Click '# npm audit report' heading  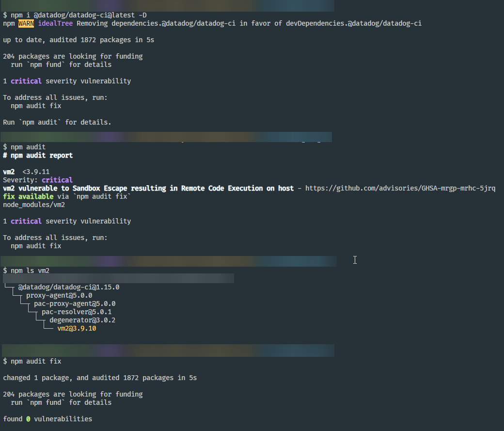point(38,155)
